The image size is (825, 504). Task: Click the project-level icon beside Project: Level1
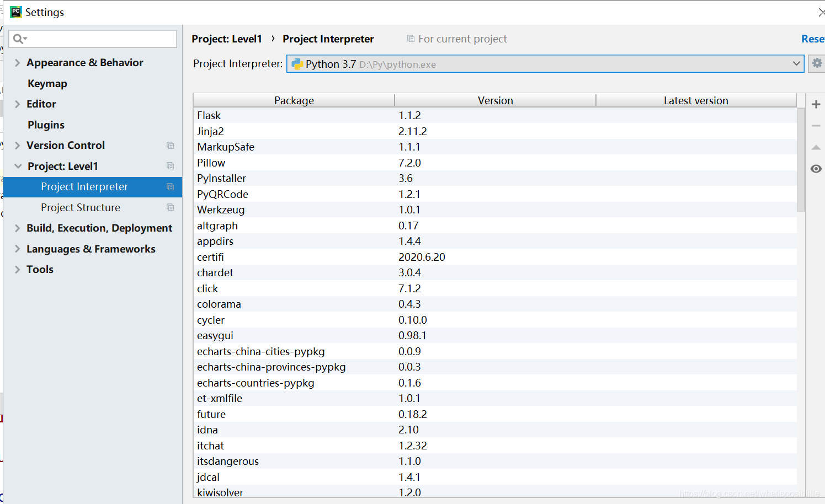(x=170, y=166)
